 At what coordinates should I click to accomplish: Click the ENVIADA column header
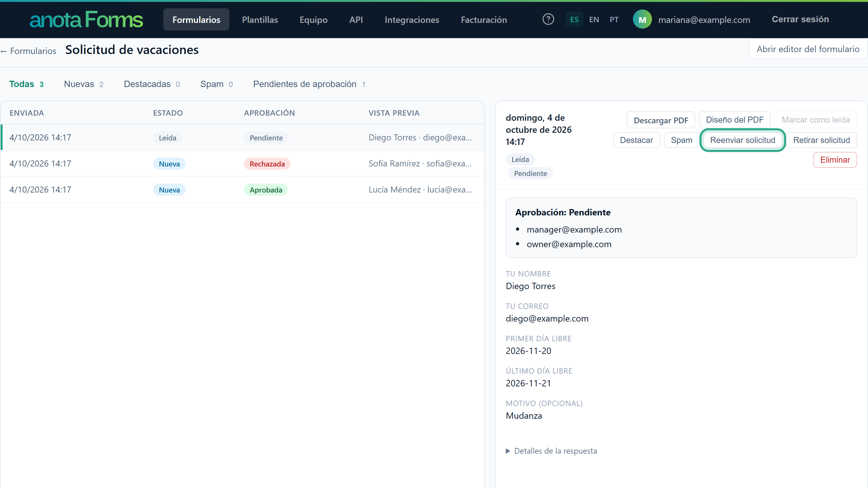pos(27,113)
